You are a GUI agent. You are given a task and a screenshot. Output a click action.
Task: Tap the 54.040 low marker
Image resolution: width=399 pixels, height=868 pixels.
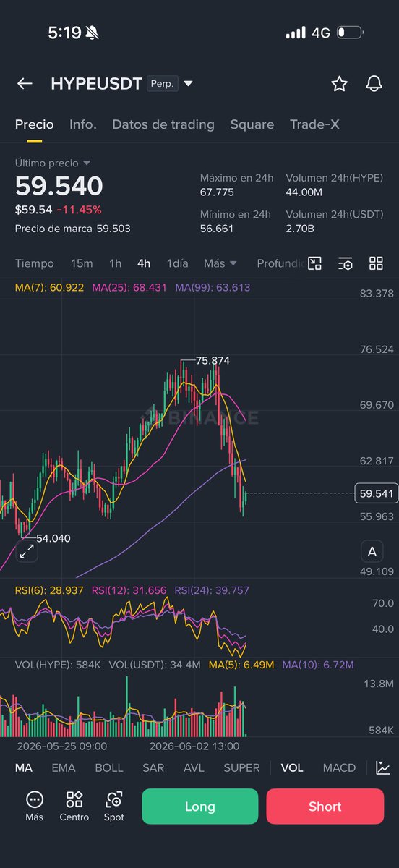[x=52, y=538]
